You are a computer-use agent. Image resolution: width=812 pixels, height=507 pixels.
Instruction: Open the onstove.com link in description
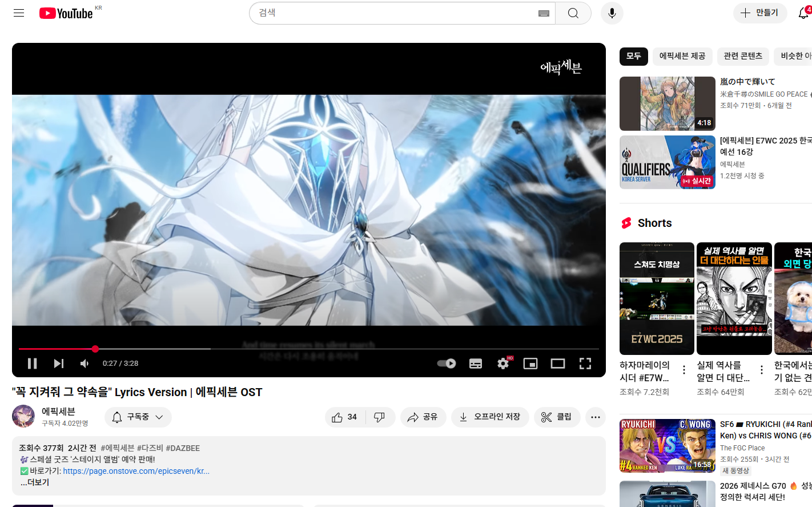click(136, 471)
